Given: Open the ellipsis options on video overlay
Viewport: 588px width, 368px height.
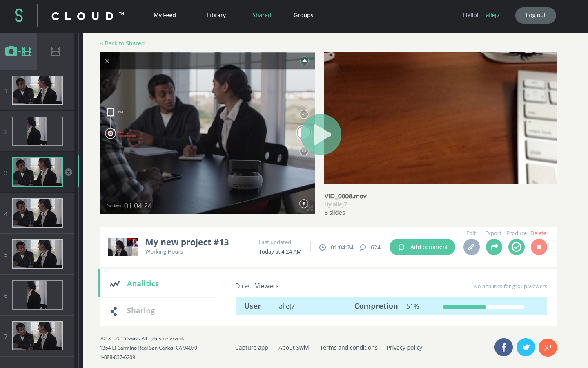Looking at the screenshot, I should click(304, 151).
